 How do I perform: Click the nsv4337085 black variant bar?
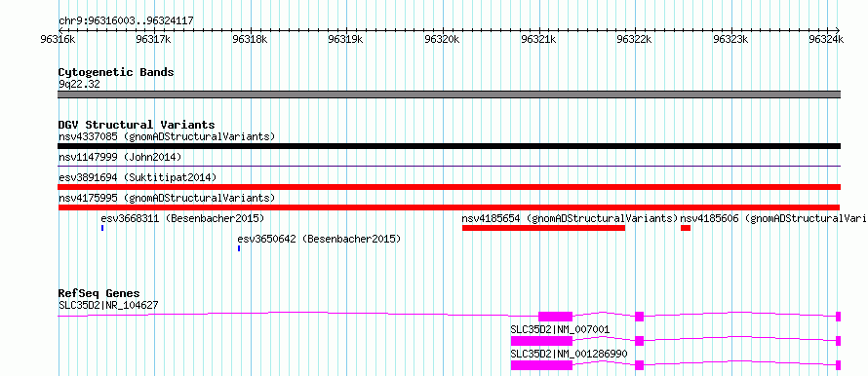pos(449,146)
